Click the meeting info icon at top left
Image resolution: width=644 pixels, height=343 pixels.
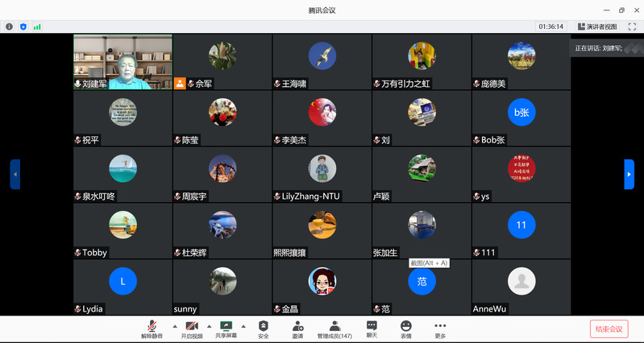pyautogui.click(x=10, y=27)
